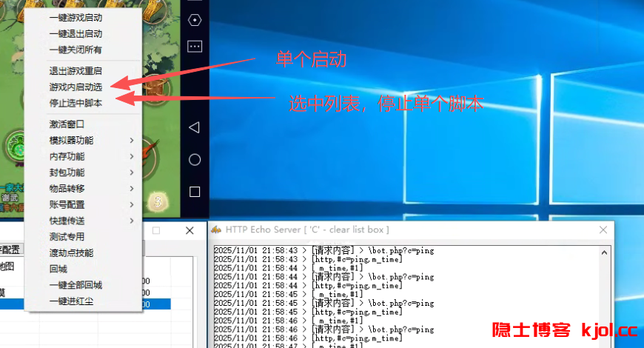Expand the 快捷传送 submenu arrow
644x348 pixels.
[132, 220]
